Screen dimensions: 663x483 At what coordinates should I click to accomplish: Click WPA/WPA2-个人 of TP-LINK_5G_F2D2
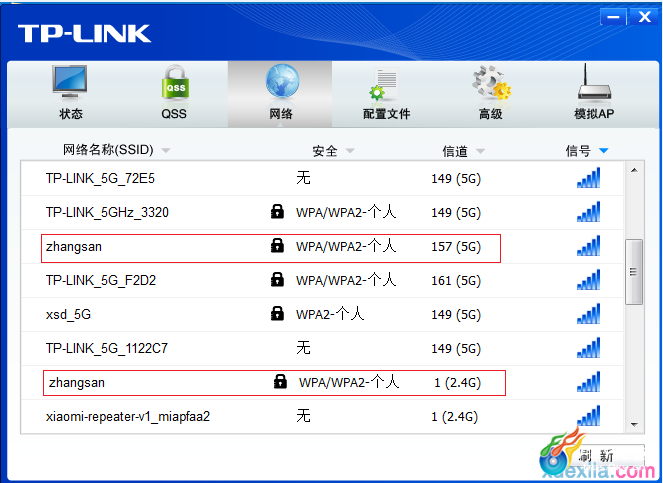click(346, 280)
